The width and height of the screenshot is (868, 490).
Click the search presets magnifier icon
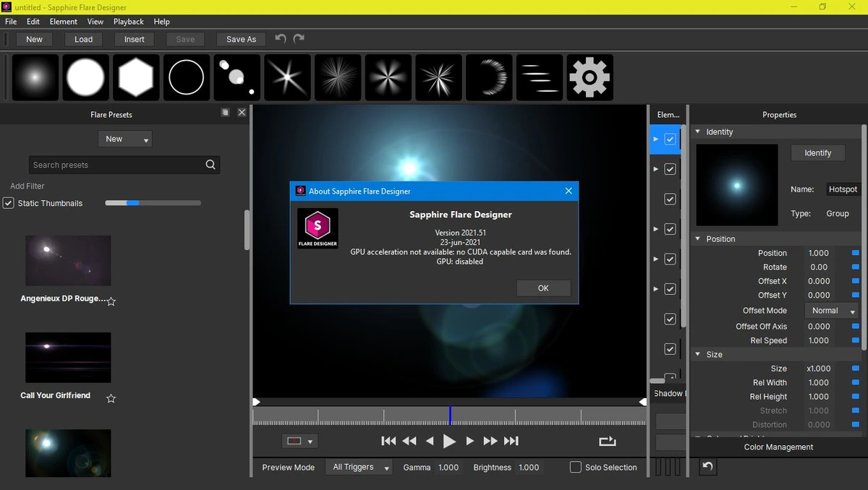click(x=210, y=165)
